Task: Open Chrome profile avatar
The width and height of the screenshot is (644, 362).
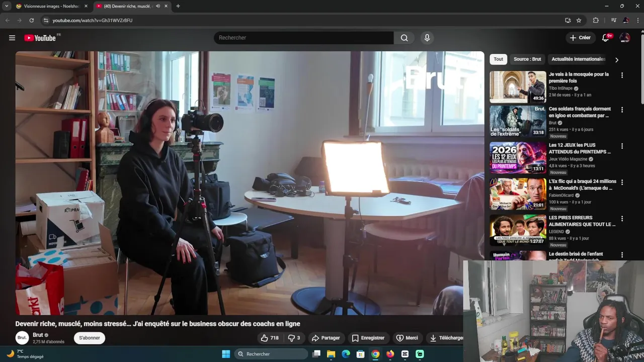Action: pyautogui.click(x=626, y=20)
